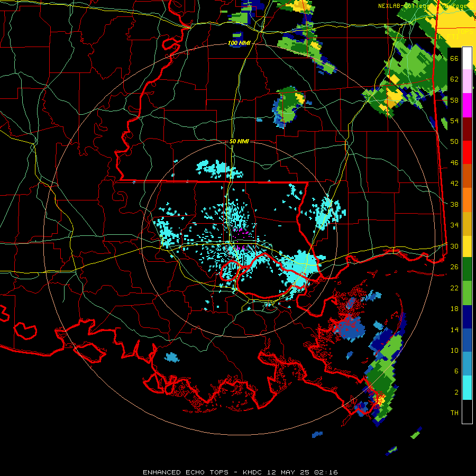Click the magenta legend swatch
This screenshot has height=476, width=476.
(467, 105)
